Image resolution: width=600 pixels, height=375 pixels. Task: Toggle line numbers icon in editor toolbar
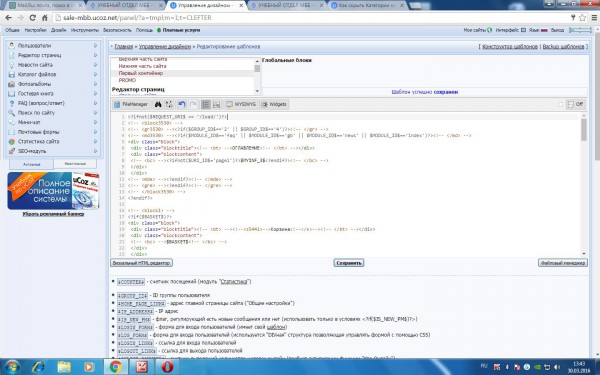206,104
